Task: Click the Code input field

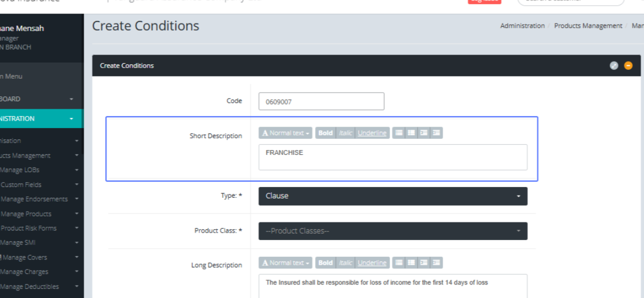Action: coord(321,101)
